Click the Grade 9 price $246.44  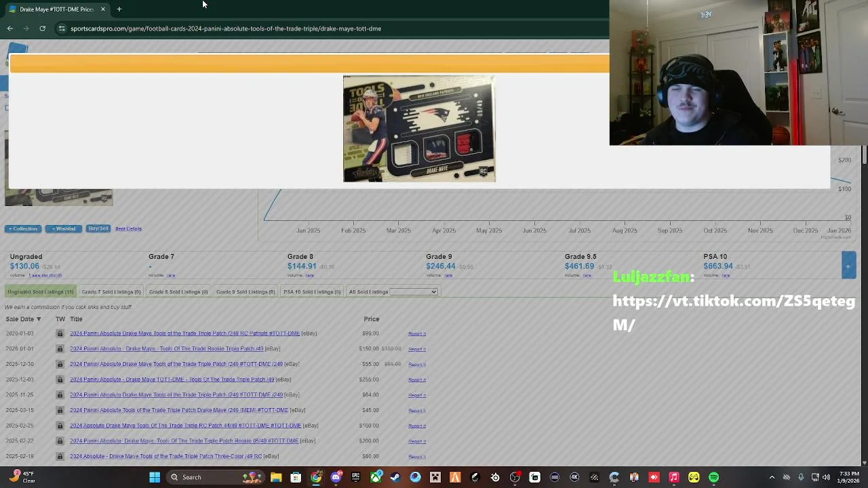pyautogui.click(x=441, y=266)
